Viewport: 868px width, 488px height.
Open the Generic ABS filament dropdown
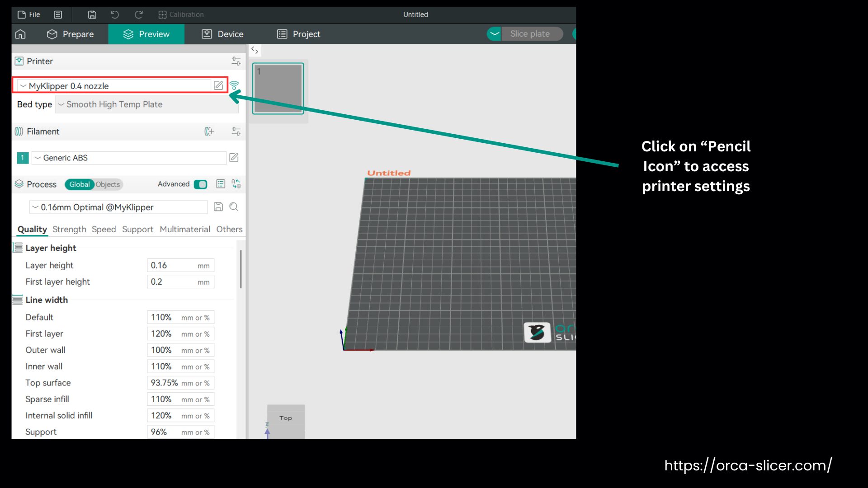point(129,158)
